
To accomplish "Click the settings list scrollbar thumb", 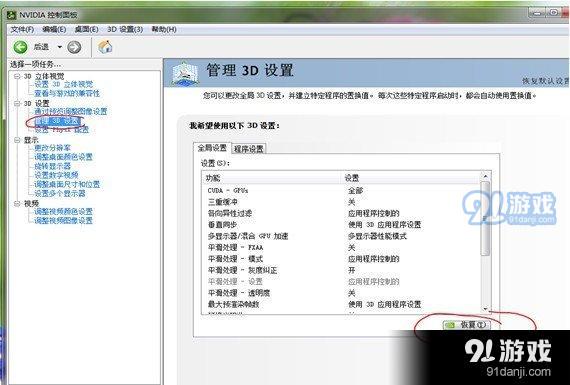I will click(x=485, y=218).
